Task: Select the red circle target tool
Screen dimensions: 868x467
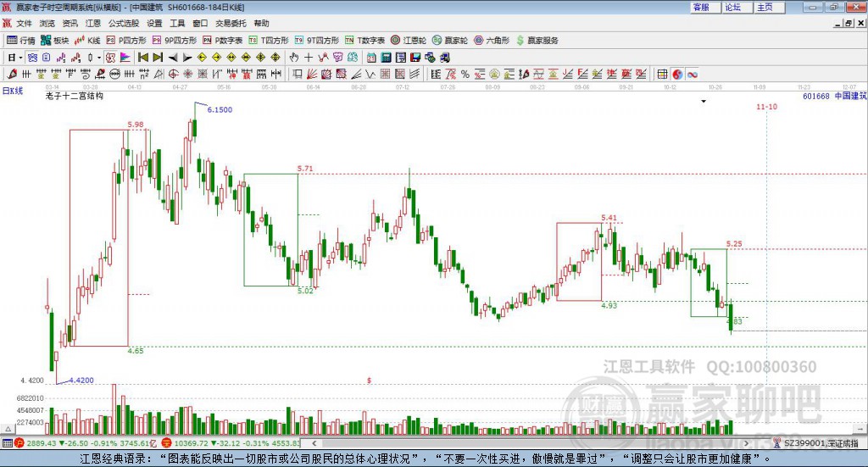Action: point(173,74)
